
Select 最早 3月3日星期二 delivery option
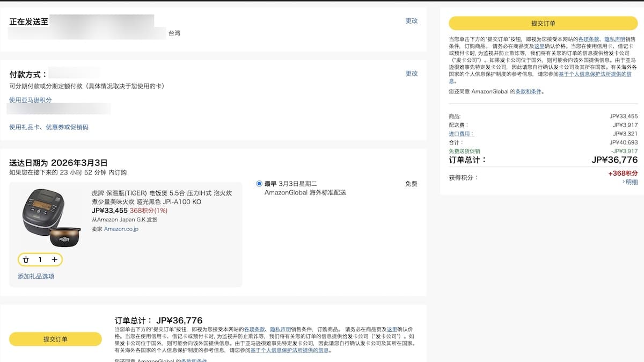pos(260,184)
